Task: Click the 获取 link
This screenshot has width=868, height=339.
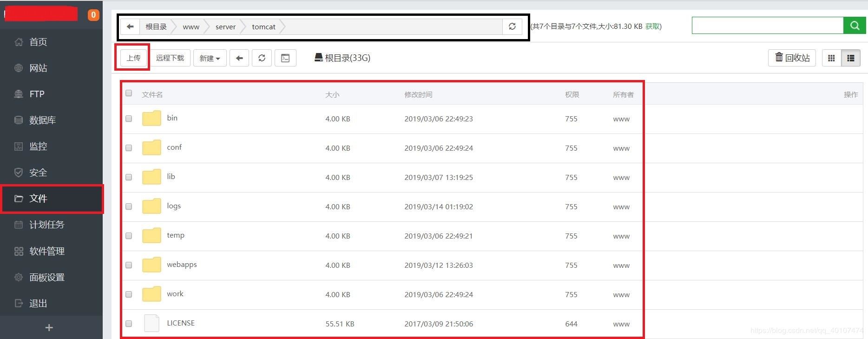Action: (x=652, y=27)
